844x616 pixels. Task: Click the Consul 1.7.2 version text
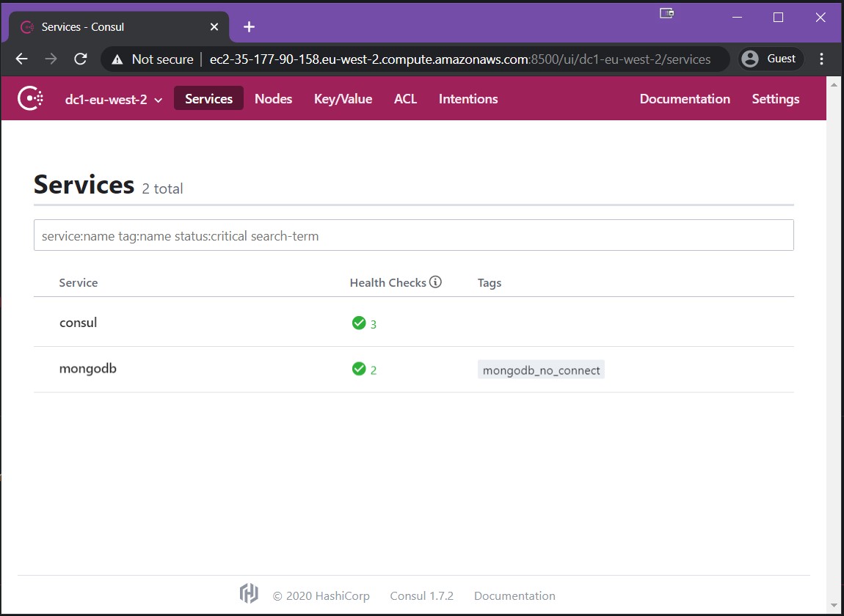click(421, 595)
